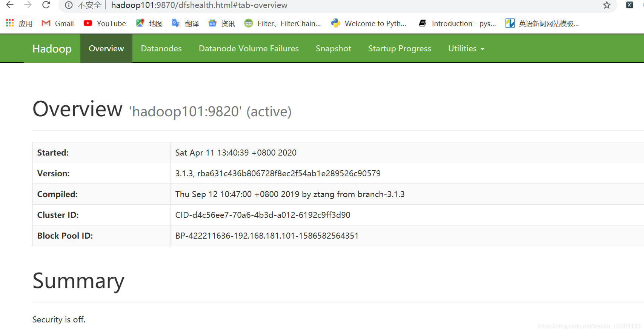Open the 翻译 translate bookmark
644x333 pixels.
tap(185, 23)
